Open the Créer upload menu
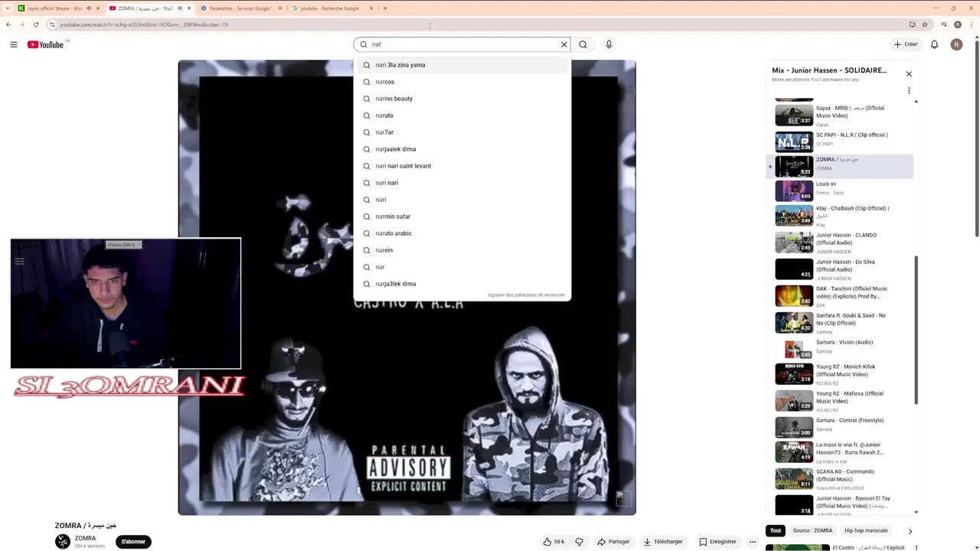The height and width of the screenshot is (551, 980). coord(906,44)
